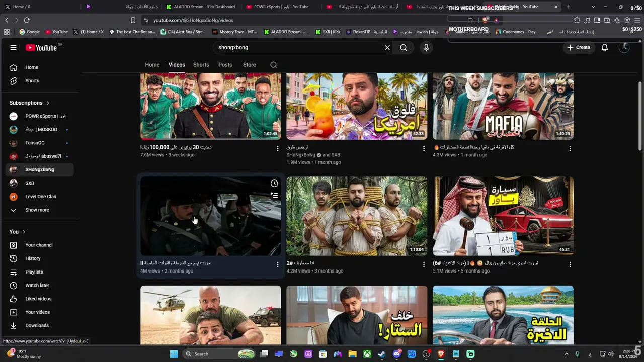This screenshot has height=362, width=644.
Task: Open more options for the MAFIA video
Action: [570, 148]
